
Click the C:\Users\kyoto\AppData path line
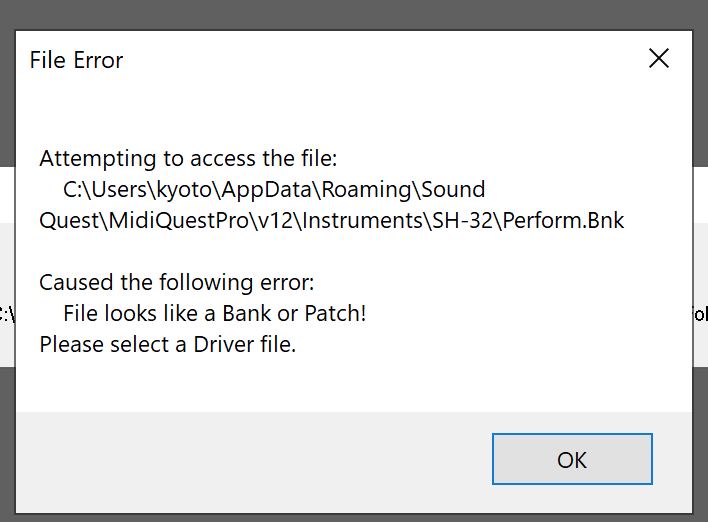pyautogui.click(x=274, y=189)
